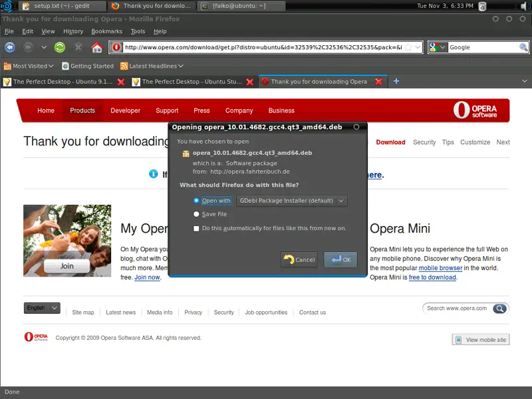
Task: Click the Getting Started bookmark
Action: click(88, 66)
